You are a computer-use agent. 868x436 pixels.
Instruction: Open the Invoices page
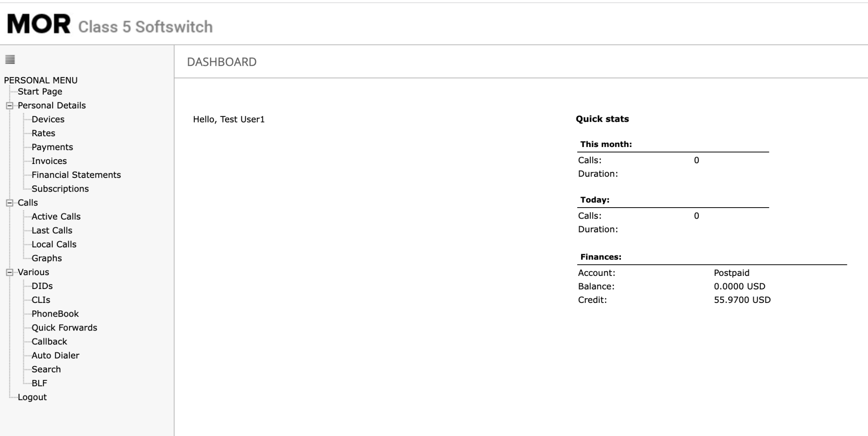coord(50,161)
